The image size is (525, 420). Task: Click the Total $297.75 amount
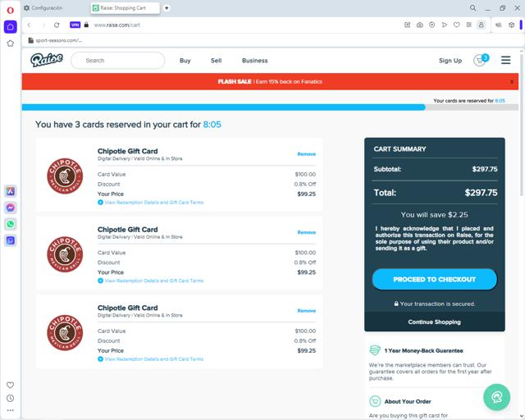point(481,193)
